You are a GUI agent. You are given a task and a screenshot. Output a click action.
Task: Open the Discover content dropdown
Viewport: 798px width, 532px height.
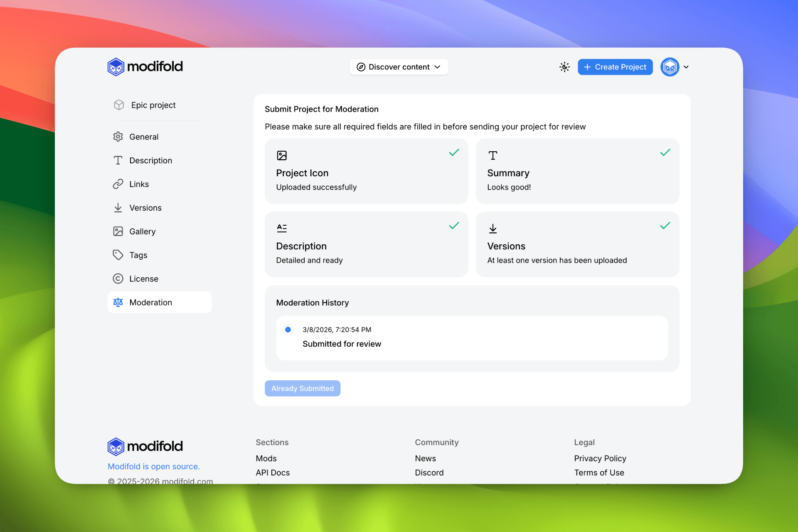click(399, 67)
